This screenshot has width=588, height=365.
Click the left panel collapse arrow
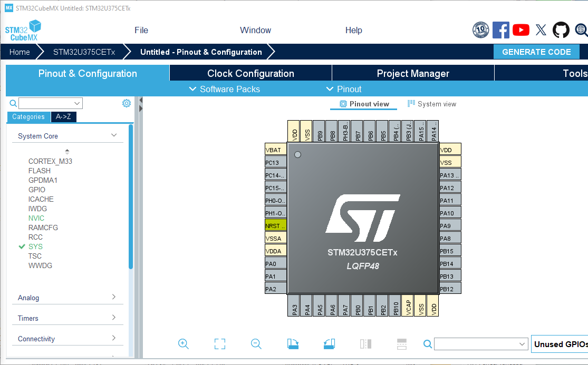pyautogui.click(x=141, y=100)
